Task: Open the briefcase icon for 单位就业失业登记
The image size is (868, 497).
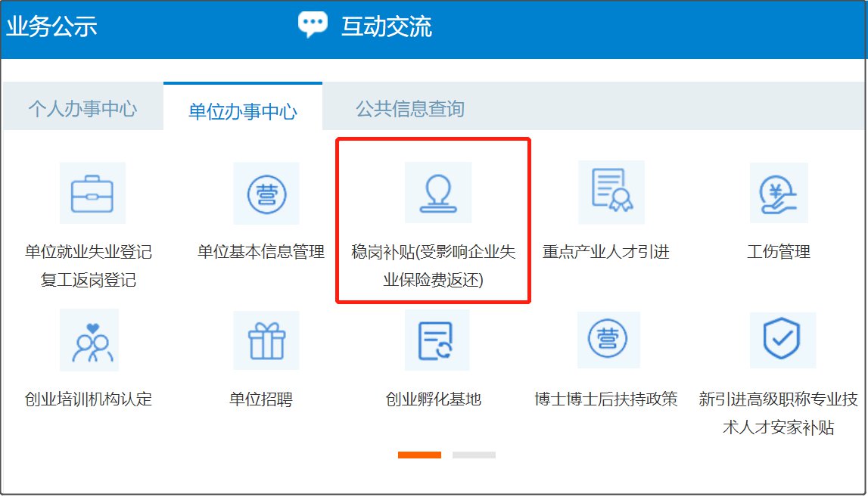Action: pyautogui.click(x=92, y=193)
